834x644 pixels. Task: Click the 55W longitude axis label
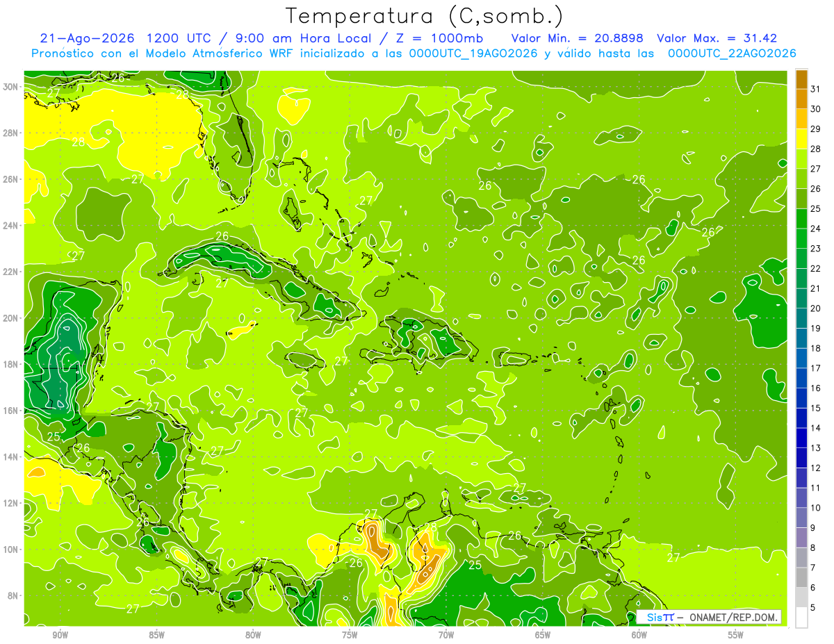[x=736, y=635]
